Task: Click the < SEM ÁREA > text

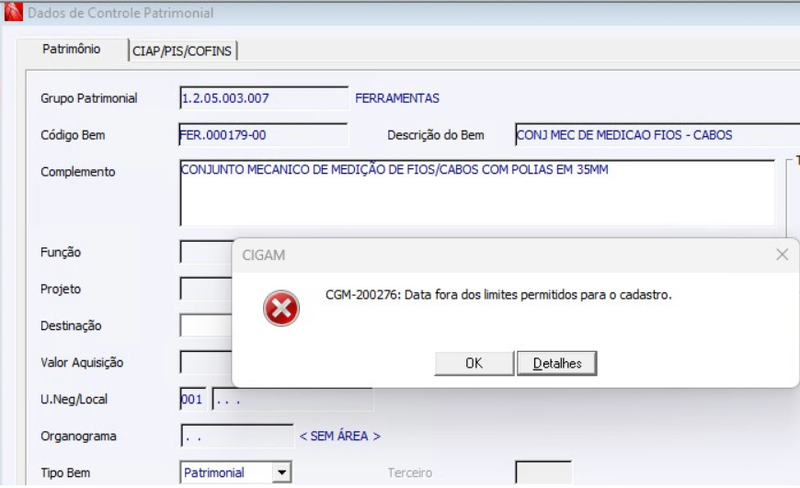Action: pos(340,436)
